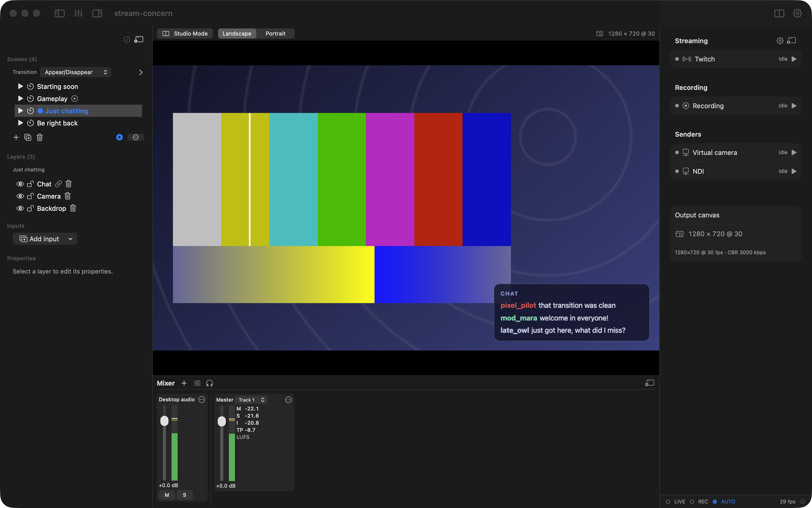Expand Gameplay scene triangle
Image resolution: width=812 pixels, height=508 pixels.
[x=20, y=99]
